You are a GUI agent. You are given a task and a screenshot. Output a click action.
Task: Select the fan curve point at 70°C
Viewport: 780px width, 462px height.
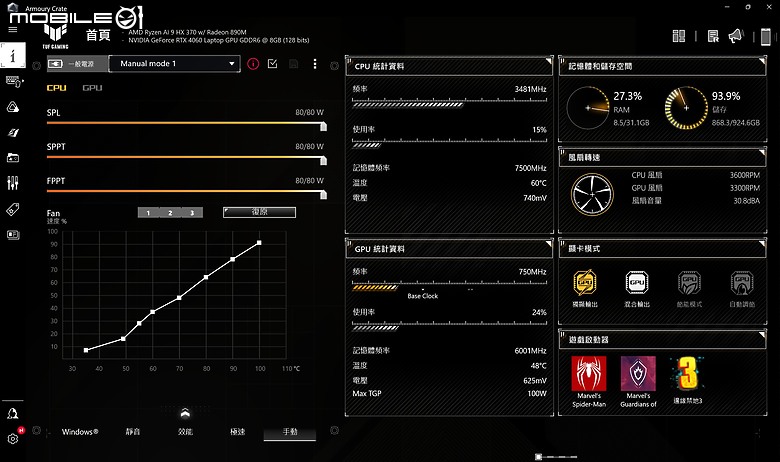pos(179,297)
